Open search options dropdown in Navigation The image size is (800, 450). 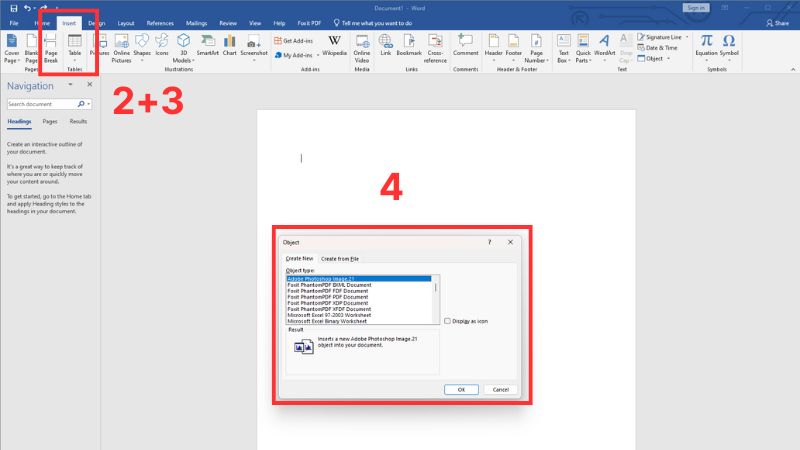pos(89,104)
